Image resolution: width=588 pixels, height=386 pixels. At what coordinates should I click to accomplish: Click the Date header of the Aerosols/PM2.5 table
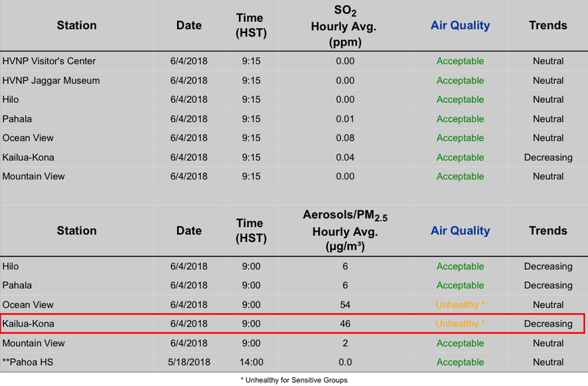click(x=189, y=230)
